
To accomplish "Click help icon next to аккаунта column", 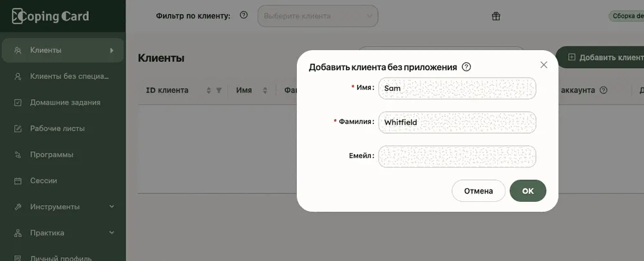I will [603, 90].
